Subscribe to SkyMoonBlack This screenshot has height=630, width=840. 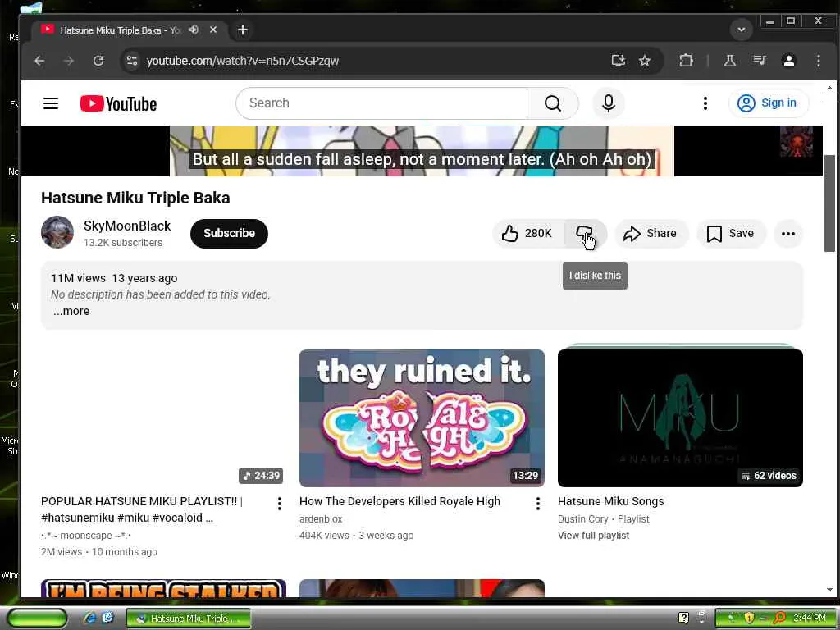point(229,233)
